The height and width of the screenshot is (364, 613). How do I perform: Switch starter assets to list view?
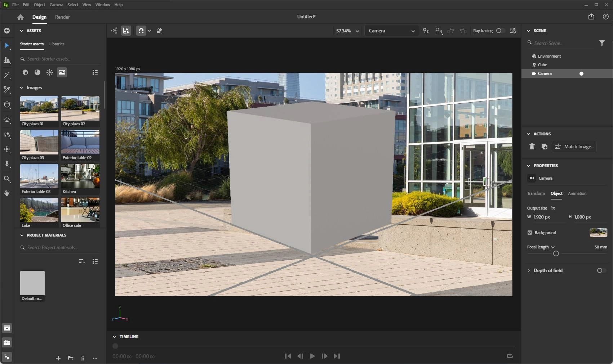coord(95,72)
